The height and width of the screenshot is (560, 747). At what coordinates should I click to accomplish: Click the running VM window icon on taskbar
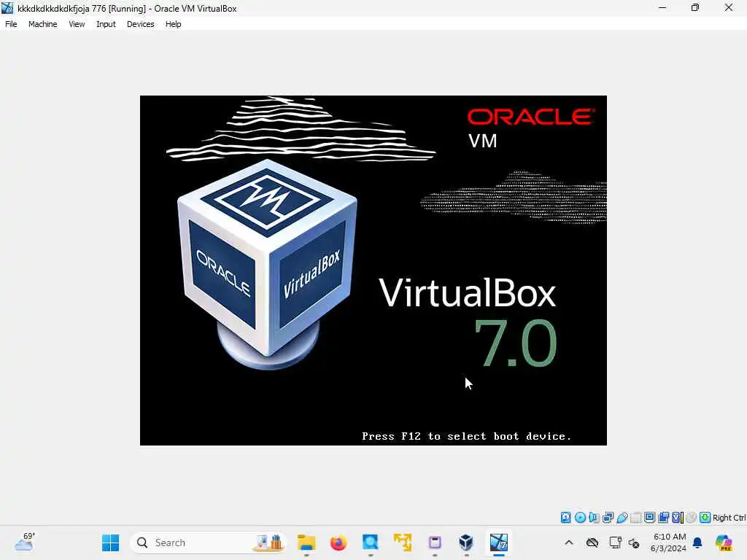[x=499, y=542]
